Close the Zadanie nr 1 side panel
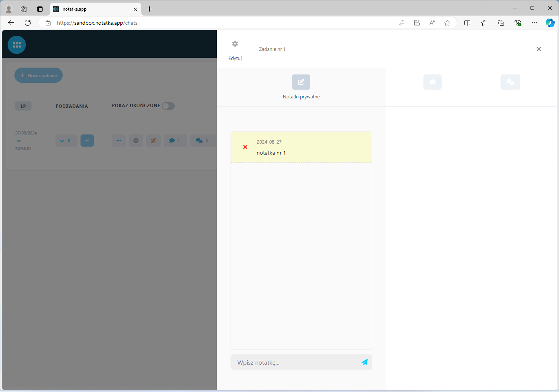Image resolution: width=559 pixels, height=392 pixels. pos(538,49)
